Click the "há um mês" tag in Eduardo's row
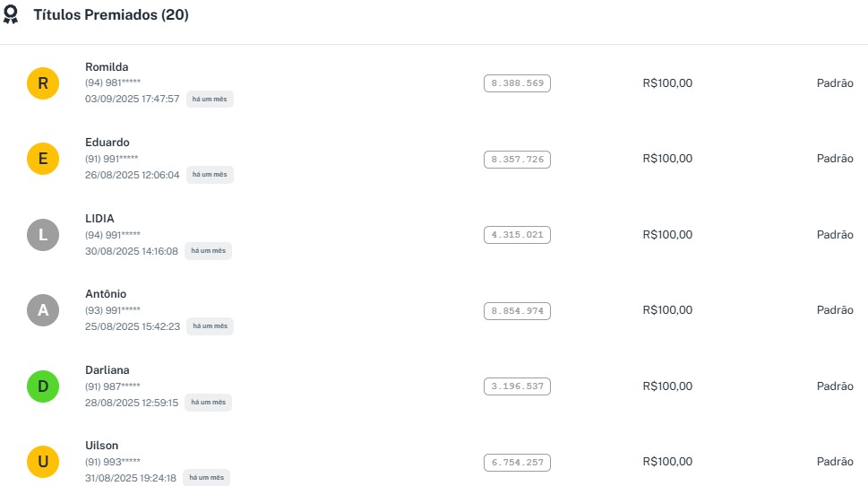 [x=210, y=175]
